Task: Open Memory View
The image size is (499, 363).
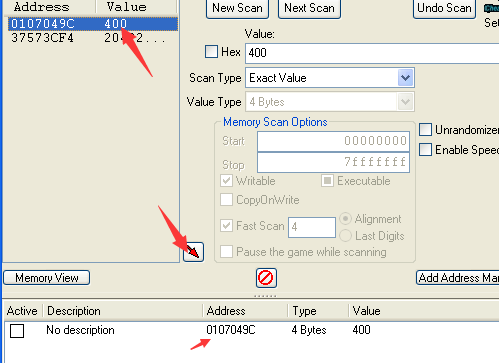Action: pyautogui.click(x=47, y=278)
